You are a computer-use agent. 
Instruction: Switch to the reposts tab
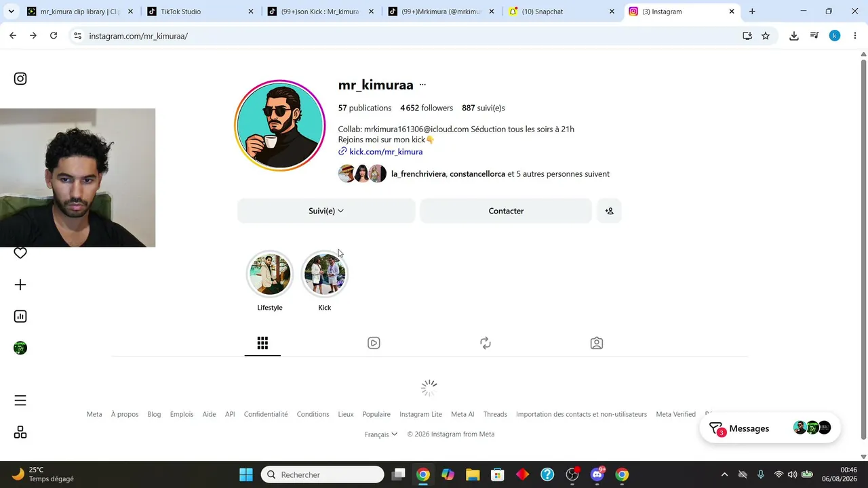(486, 343)
